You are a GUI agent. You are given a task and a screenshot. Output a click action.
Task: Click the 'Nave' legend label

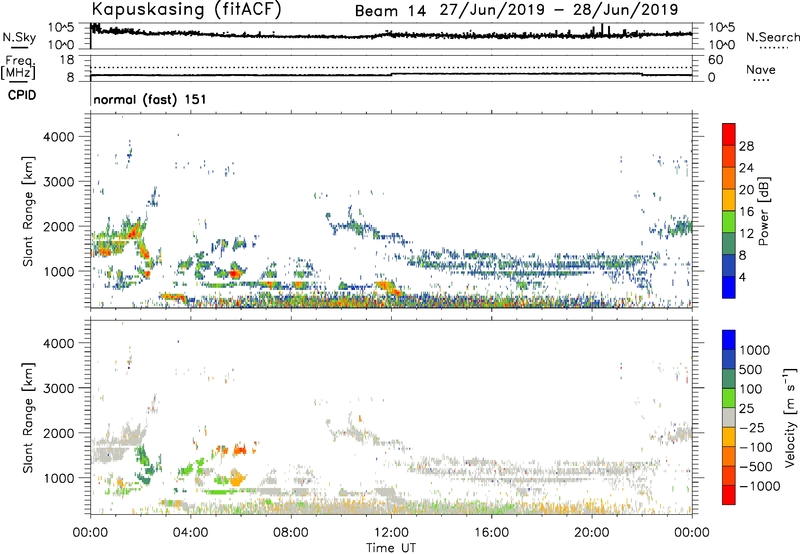tap(761, 70)
